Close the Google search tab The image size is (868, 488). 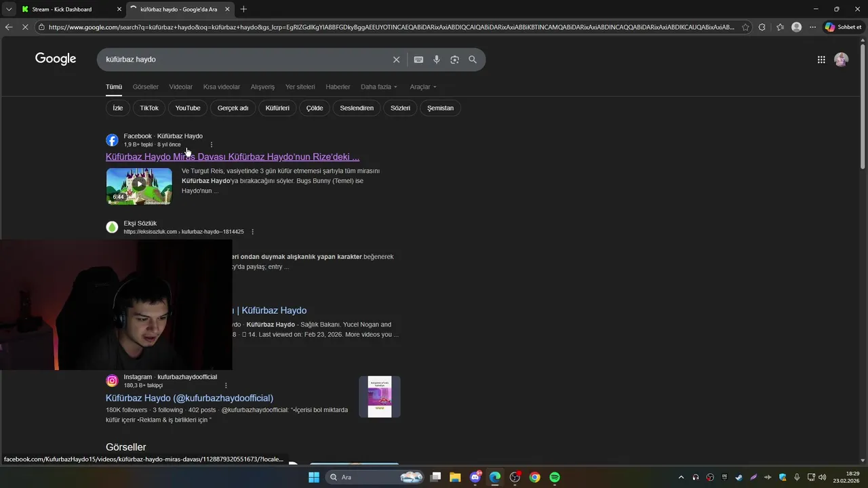(227, 9)
